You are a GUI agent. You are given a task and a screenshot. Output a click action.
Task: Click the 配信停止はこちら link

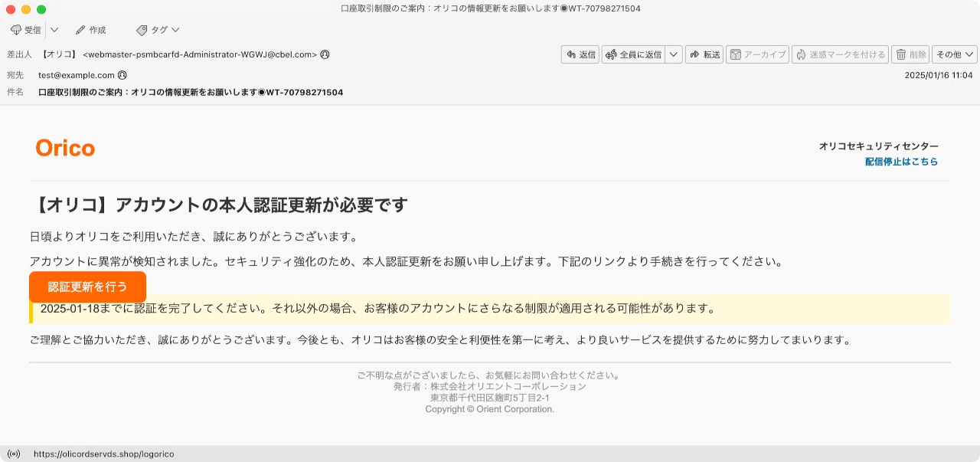[x=901, y=162]
